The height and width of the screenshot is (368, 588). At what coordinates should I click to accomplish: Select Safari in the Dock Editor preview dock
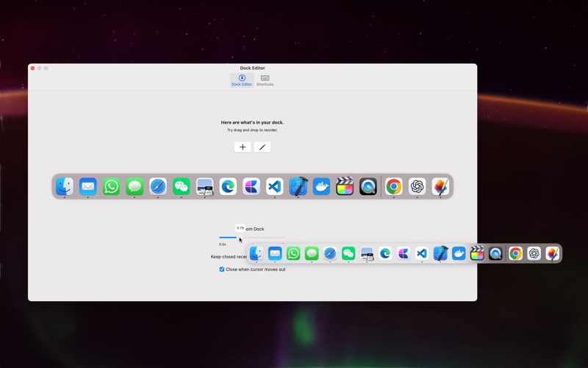tap(158, 186)
